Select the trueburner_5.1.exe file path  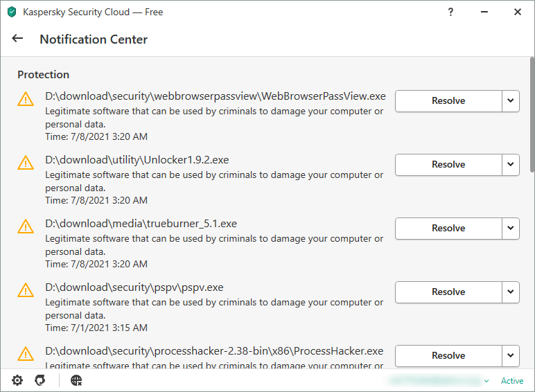141,224
